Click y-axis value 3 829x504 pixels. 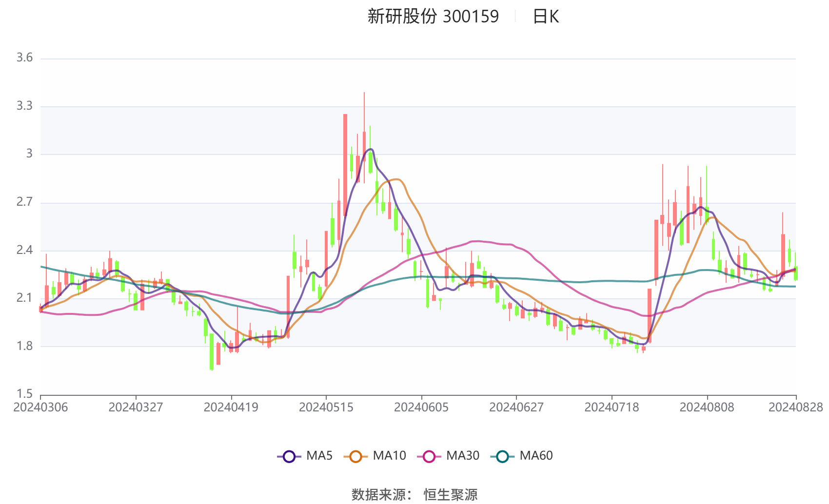(29, 154)
